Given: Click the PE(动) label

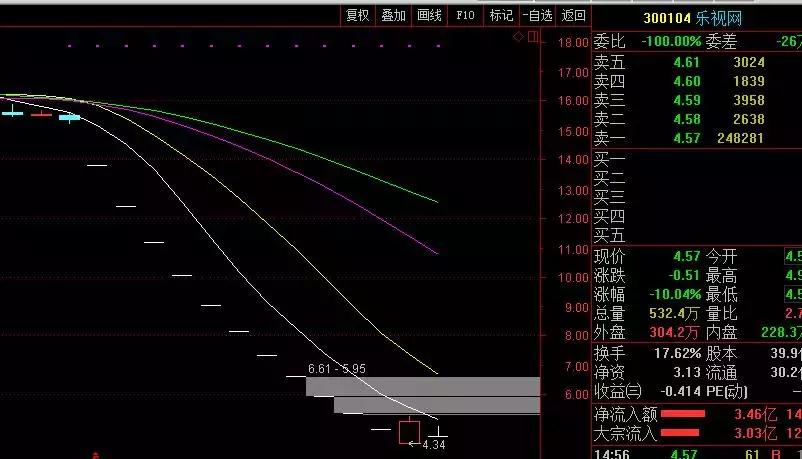Looking at the screenshot, I should pyautogui.click(x=726, y=391).
